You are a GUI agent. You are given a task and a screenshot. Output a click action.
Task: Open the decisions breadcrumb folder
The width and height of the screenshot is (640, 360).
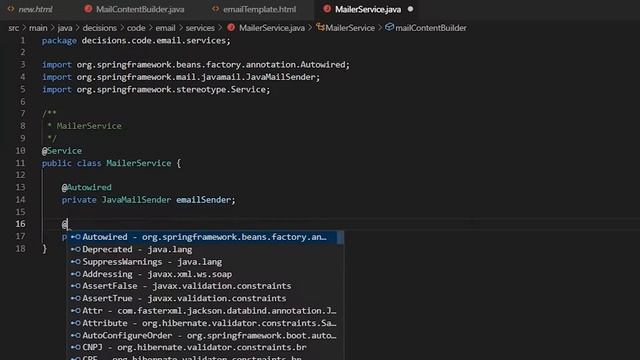[99, 28]
